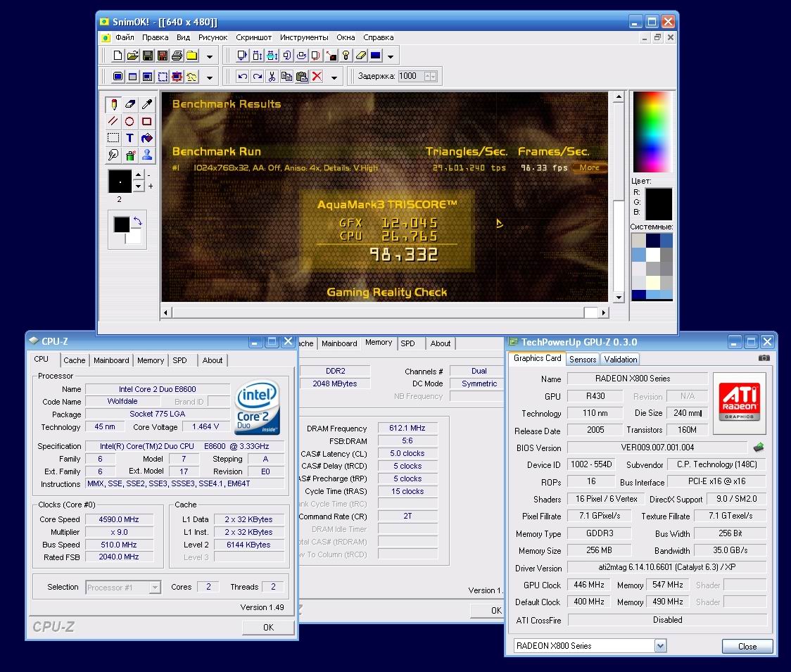This screenshot has height=672, width=791.
Task: Cut selection with the scissors icon
Action: coord(272,76)
